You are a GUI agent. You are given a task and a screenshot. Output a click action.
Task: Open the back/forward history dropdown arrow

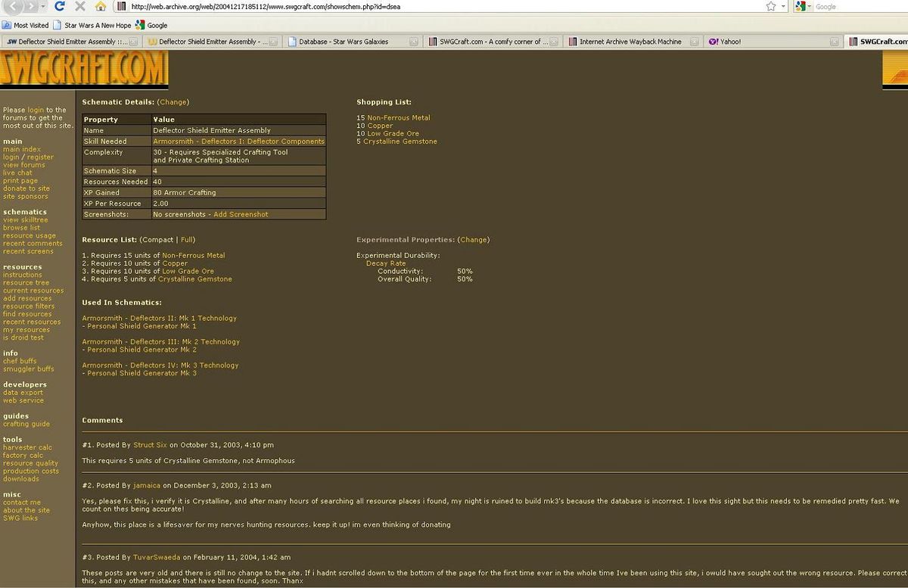42,6
